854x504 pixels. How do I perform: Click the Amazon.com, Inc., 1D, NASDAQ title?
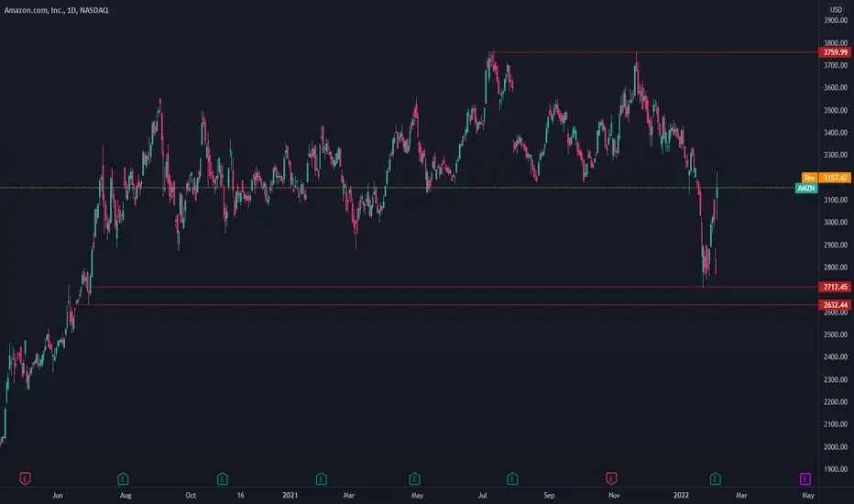pos(56,10)
